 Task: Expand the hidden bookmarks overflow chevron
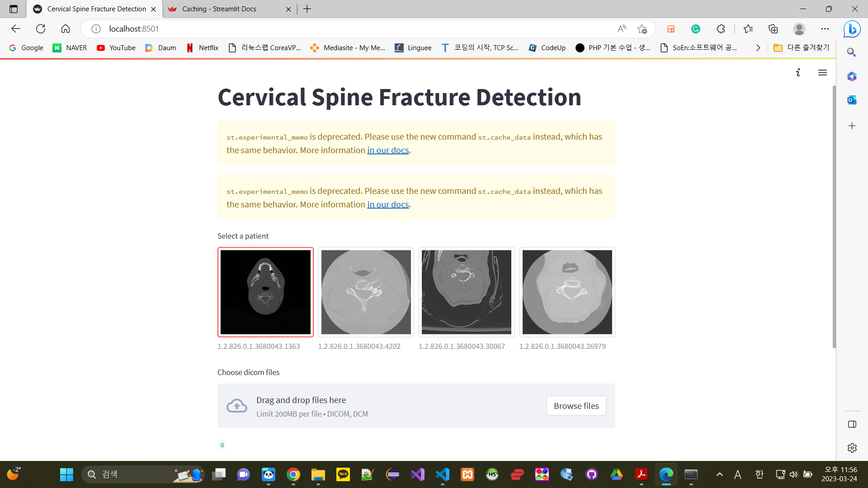pos(758,48)
